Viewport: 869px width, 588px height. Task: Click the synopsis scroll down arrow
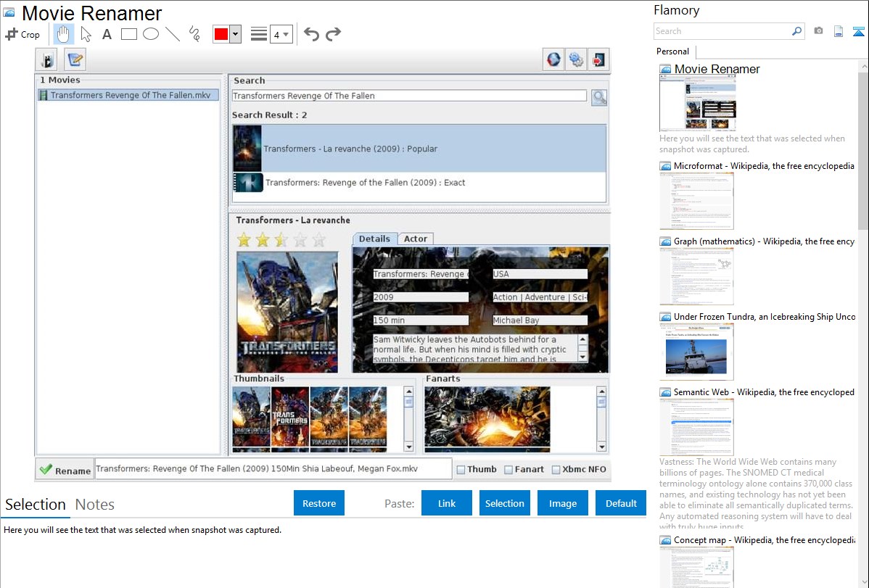(x=582, y=357)
